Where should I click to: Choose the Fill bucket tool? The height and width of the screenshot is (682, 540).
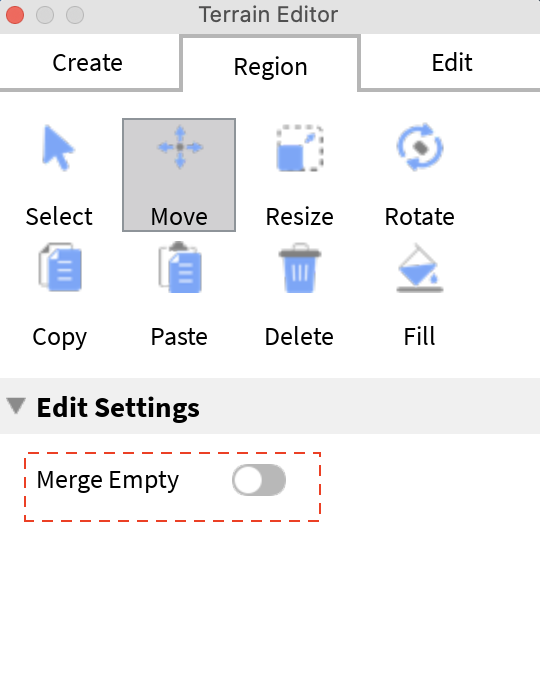point(420,268)
